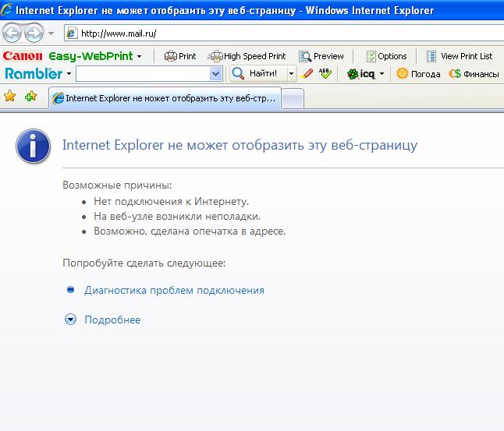Click the spell check ABC icon
Viewport: 504px width, 431px height.
(x=325, y=73)
